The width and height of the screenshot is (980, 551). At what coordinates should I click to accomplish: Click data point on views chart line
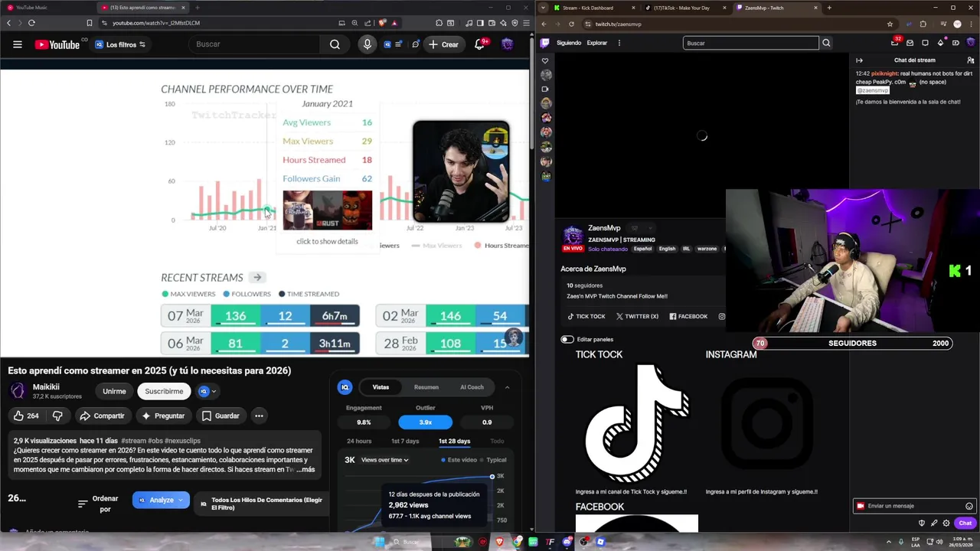click(492, 477)
